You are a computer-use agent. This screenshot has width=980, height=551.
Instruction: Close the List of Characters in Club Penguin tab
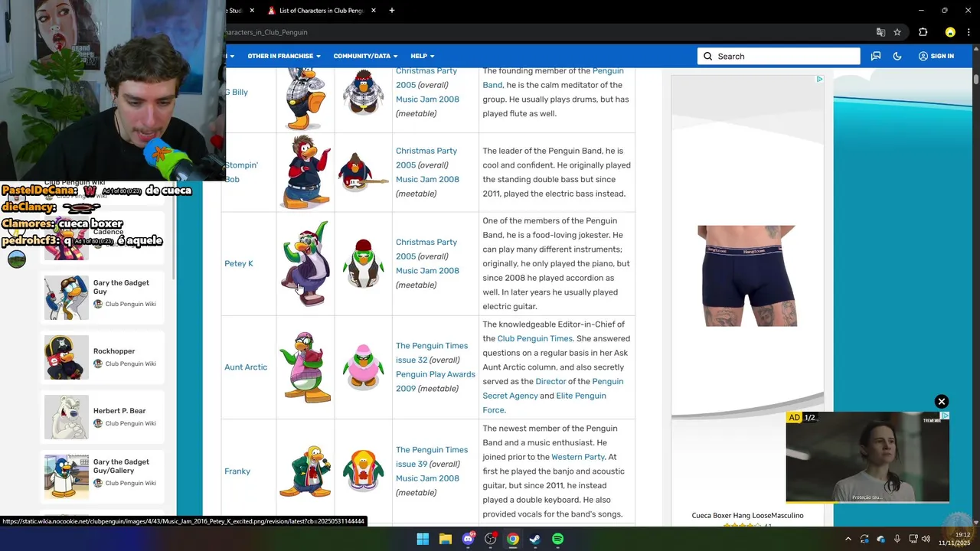[374, 11]
